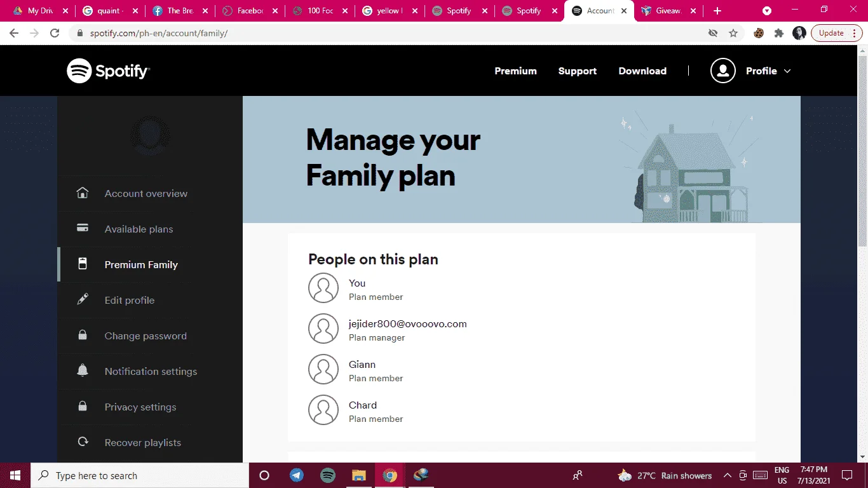Open File Explorer from the taskbar
Viewport: 868px width, 488px height.
pyautogui.click(x=359, y=475)
